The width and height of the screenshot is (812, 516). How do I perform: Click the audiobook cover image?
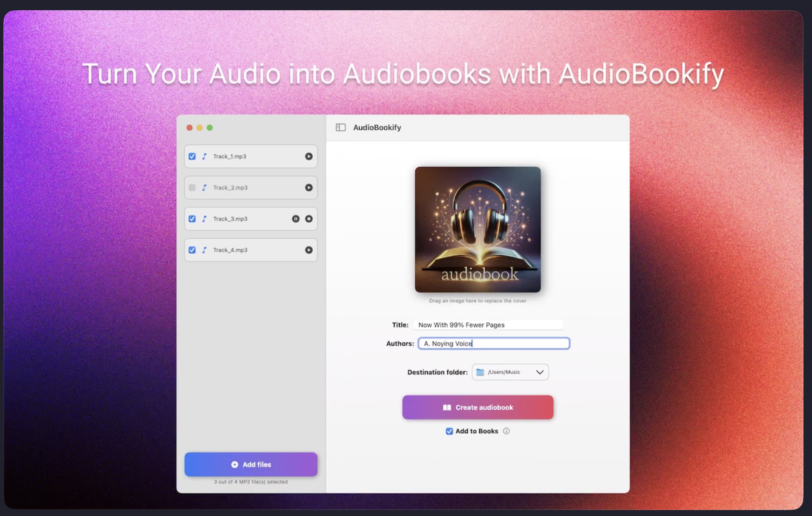[x=478, y=229]
